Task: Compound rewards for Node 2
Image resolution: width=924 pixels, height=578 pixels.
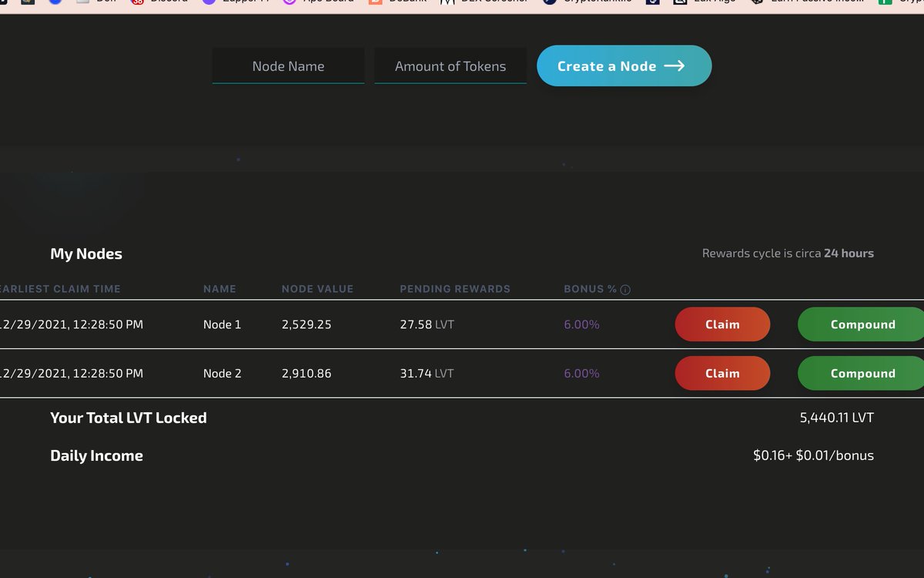Action: coord(861,373)
